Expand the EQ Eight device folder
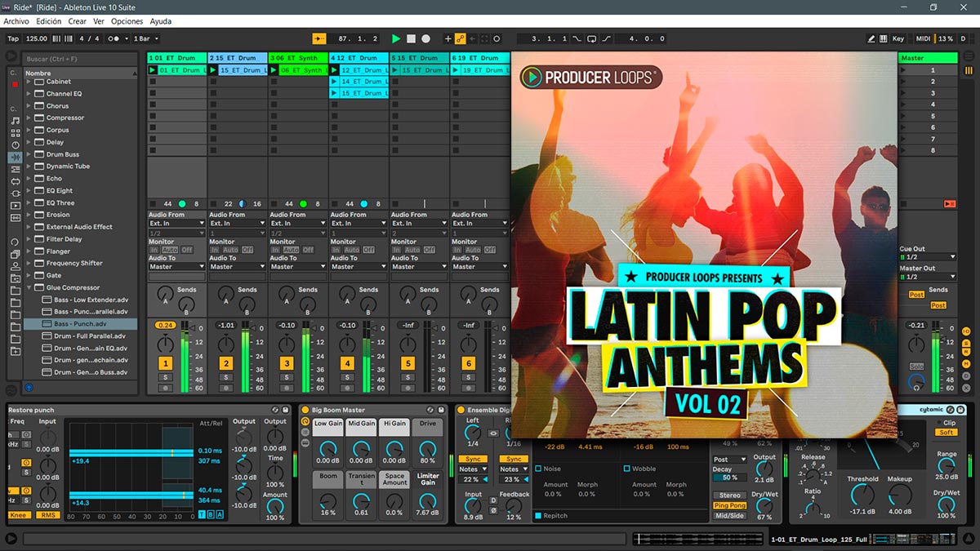Screen dimensions: 980x551 tap(29, 190)
